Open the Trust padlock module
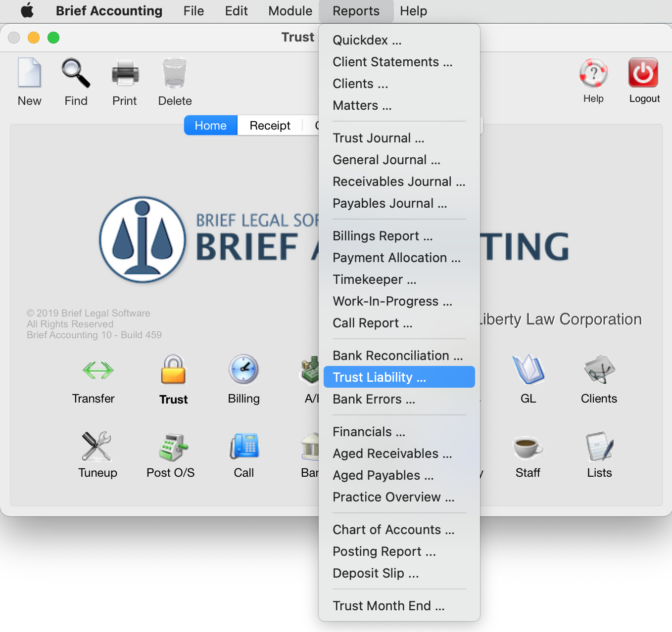This screenshot has width=672, height=632. click(x=173, y=369)
